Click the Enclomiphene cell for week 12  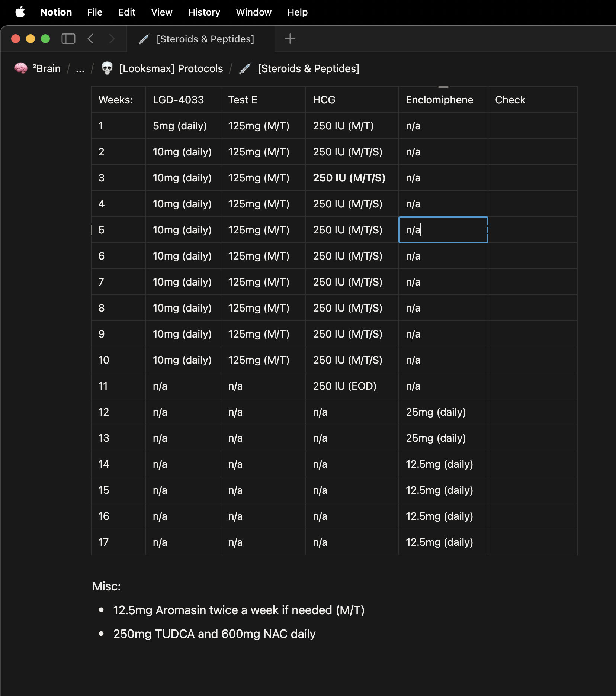443,412
